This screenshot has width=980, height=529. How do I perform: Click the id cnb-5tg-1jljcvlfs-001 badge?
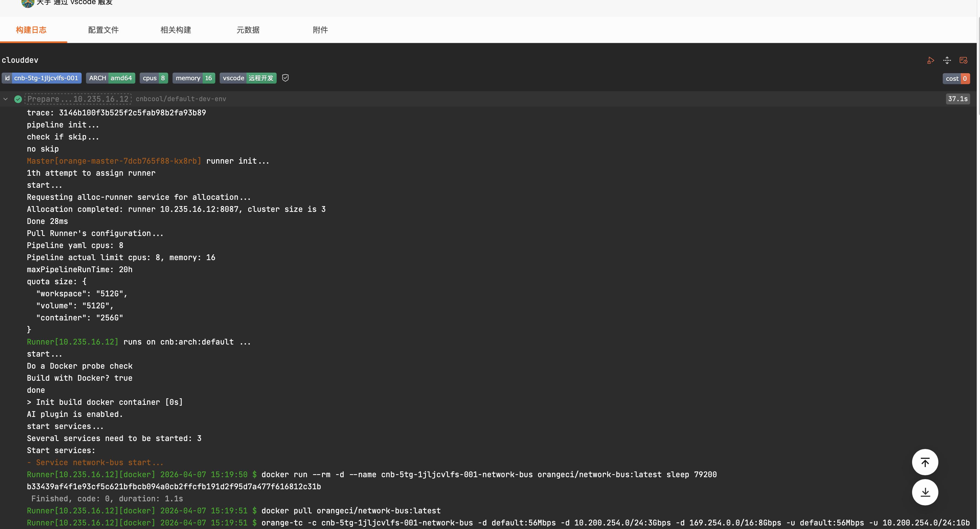click(41, 78)
